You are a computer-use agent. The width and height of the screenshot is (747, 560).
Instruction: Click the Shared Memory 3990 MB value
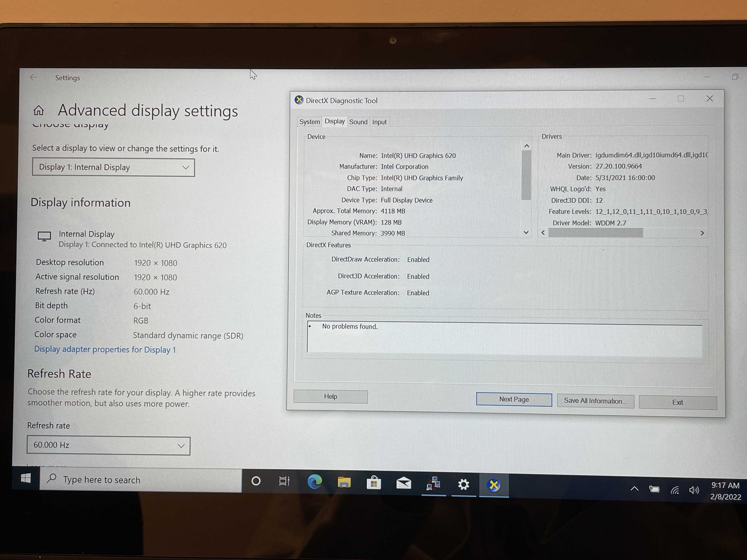(393, 233)
